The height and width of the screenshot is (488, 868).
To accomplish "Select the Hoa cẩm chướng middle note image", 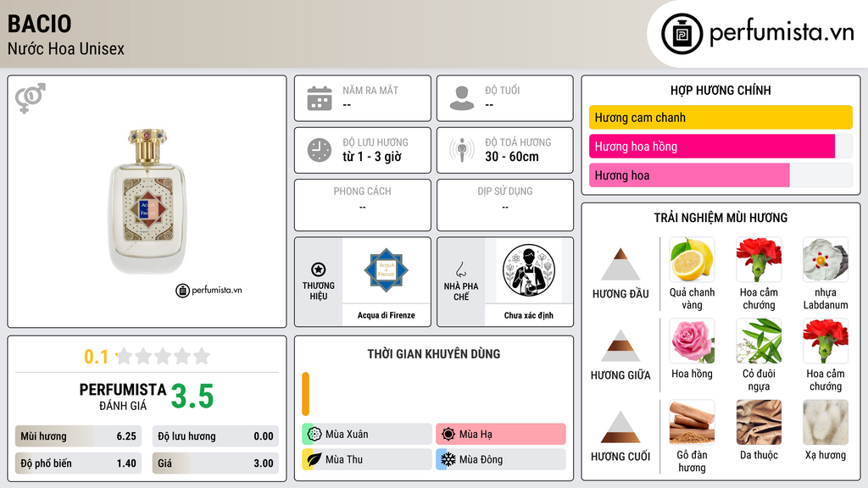I will [x=826, y=341].
